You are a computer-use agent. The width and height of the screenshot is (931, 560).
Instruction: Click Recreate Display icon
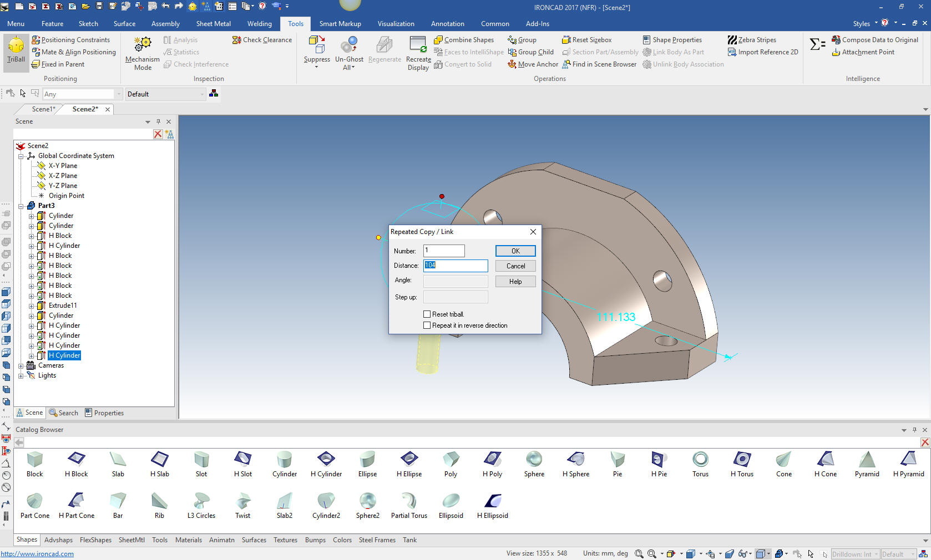tap(418, 44)
